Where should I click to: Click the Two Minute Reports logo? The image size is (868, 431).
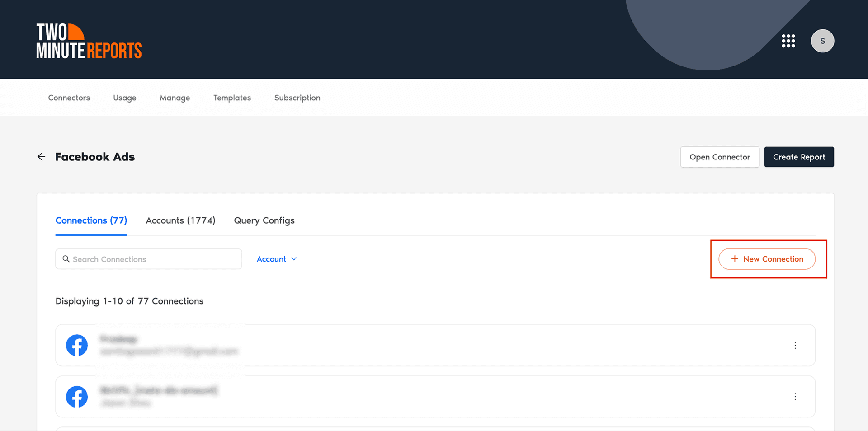(89, 41)
